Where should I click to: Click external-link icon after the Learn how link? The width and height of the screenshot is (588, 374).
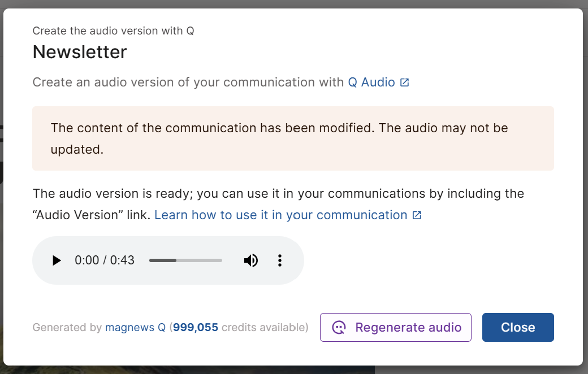click(x=417, y=215)
